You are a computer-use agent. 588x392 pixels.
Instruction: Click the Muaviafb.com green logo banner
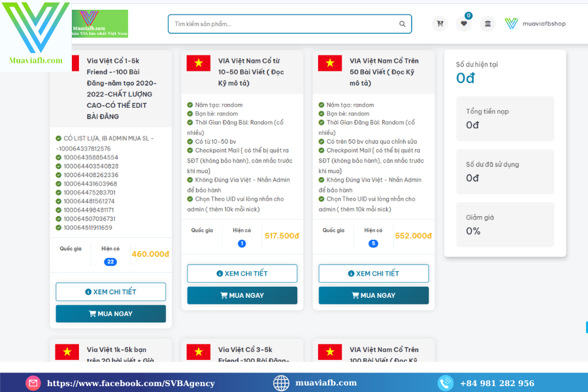[x=100, y=24]
